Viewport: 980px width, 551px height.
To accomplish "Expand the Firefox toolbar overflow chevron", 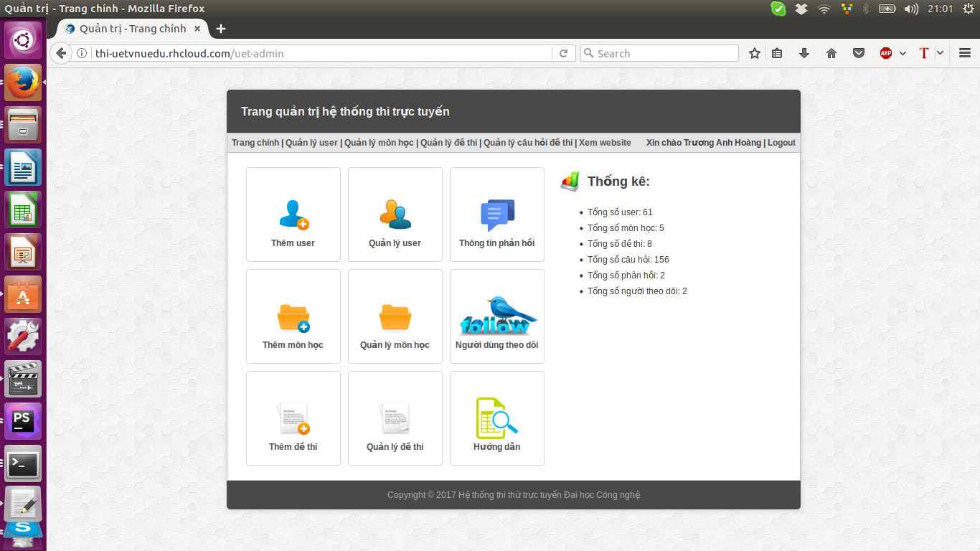I will coord(940,53).
